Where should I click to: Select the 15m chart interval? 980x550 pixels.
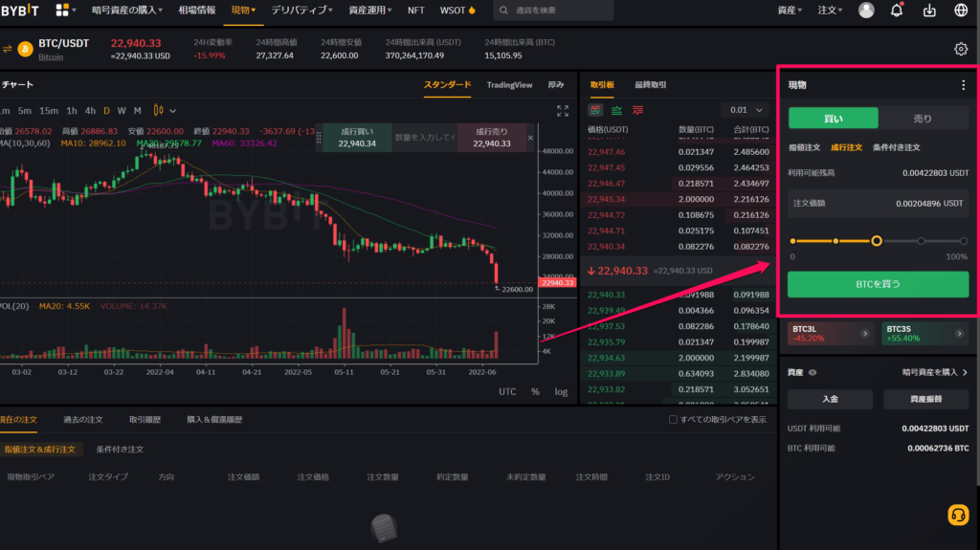(49, 111)
